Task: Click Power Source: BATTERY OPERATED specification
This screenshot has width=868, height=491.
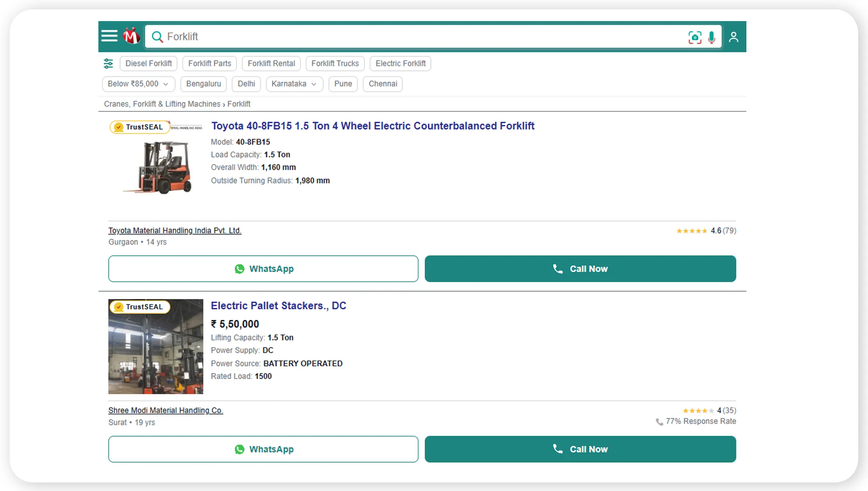Action: tap(277, 364)
